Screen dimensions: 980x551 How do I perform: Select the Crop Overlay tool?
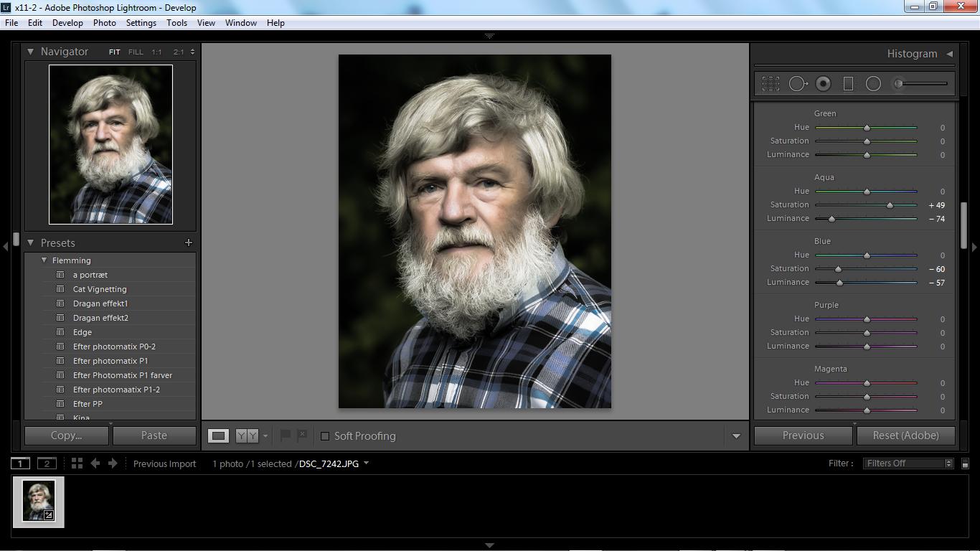click(771, 84)
